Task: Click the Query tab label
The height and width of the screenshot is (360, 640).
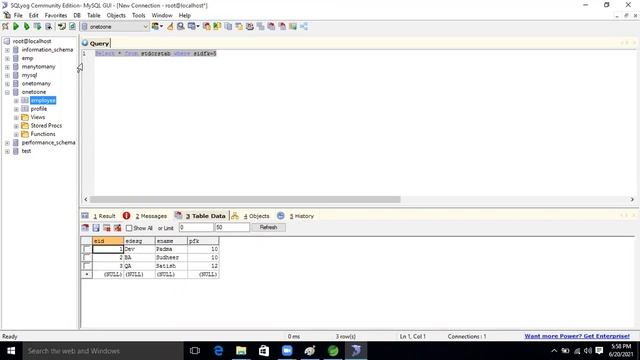Action: coord(99,43)
